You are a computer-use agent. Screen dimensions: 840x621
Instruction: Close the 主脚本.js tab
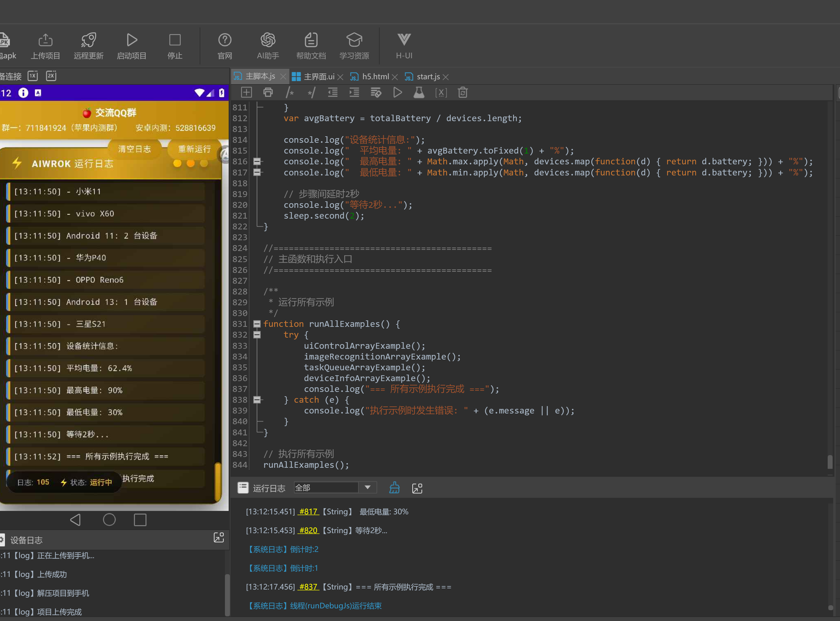tap(283, 77)
